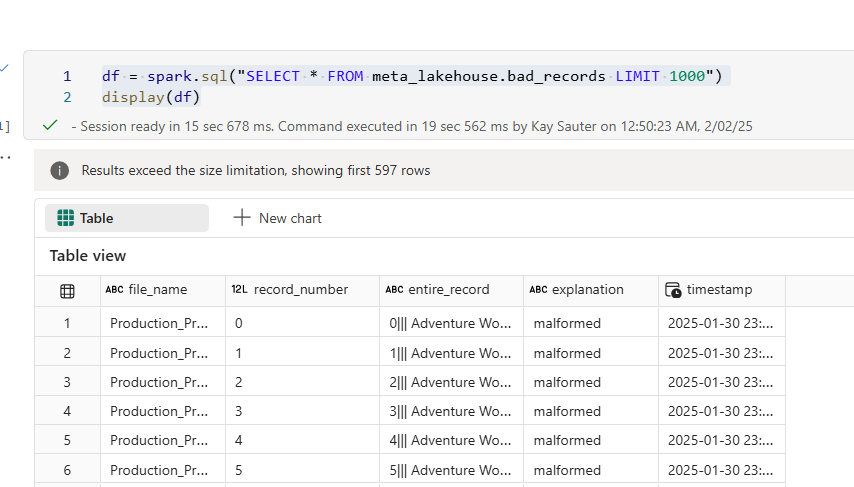Screen dimensions: 854x487
Task: Open the ellipsis menu in left margin
Action: (x=4, y=157)
